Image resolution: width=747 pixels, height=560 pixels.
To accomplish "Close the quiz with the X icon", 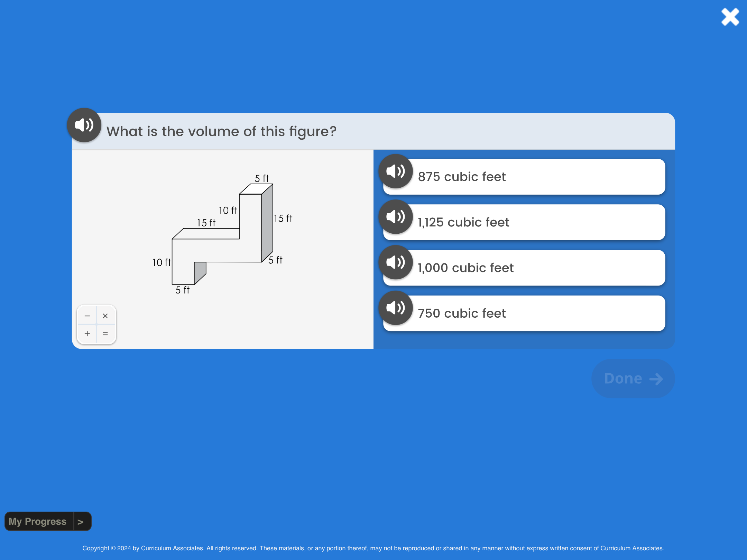I will (x=730, y=17).
